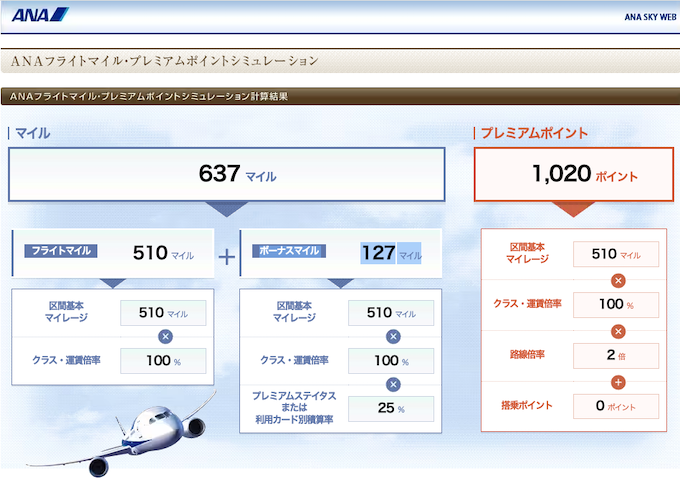The height and width of the screenshot is (482, 680).
Task: Click the highlighted 127 マイル bonus value
Action: 391,254
